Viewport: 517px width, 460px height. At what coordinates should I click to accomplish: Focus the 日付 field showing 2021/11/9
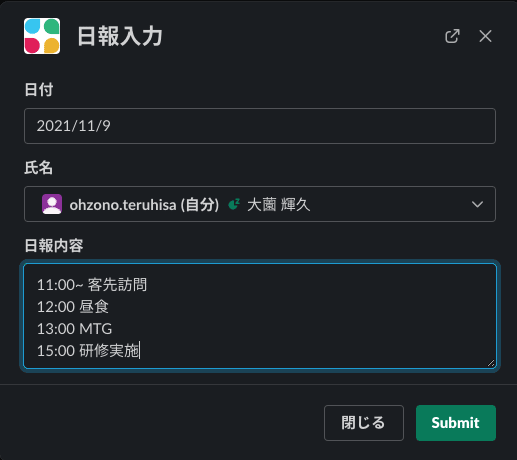(260, 126)
